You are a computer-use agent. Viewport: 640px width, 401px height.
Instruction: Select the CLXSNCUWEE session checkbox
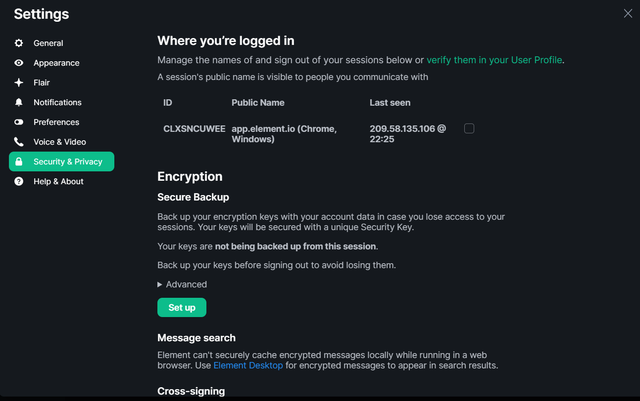[x=469, y=129]
